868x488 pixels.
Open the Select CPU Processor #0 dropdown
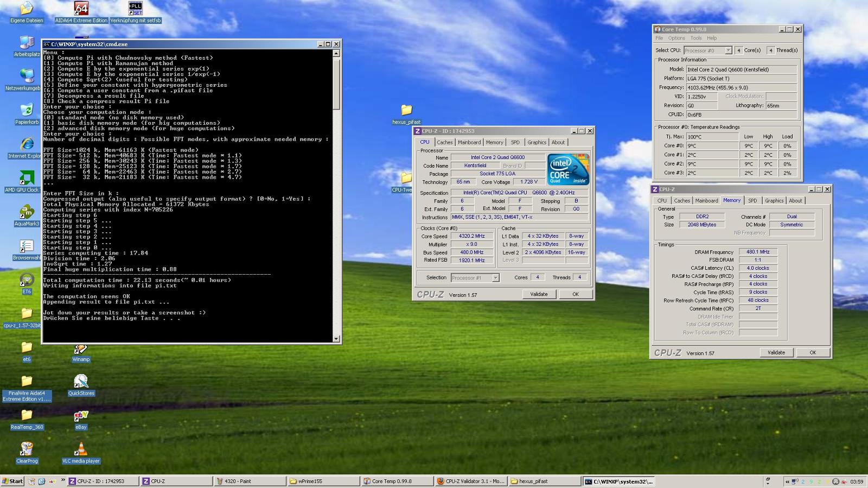(x=729, y=50)
